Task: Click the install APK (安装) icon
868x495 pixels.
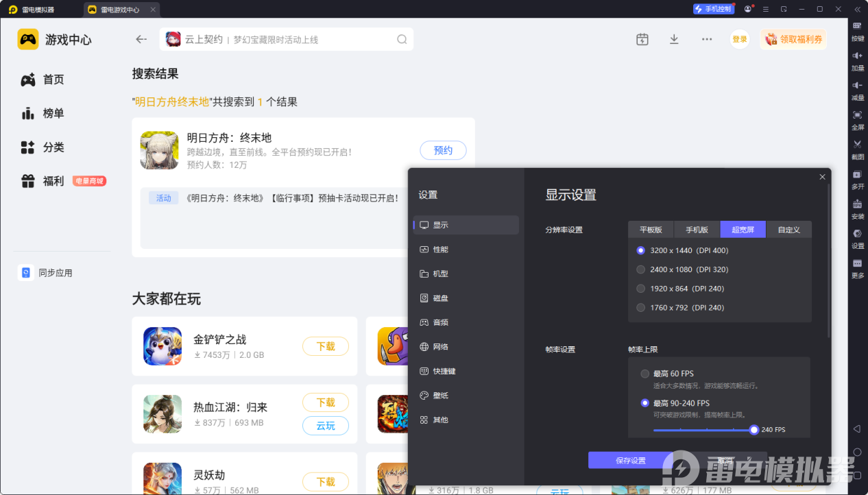Action: 857,204
